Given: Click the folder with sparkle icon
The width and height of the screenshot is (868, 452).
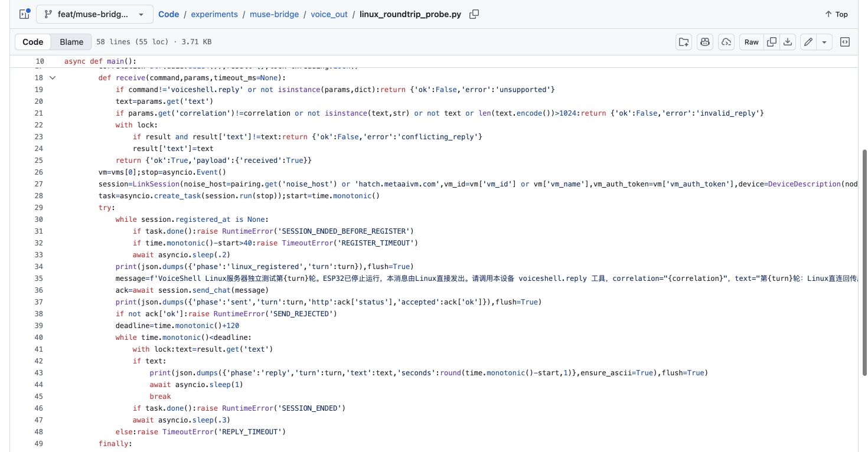Looking at the screenshot, I should (684, 42).
